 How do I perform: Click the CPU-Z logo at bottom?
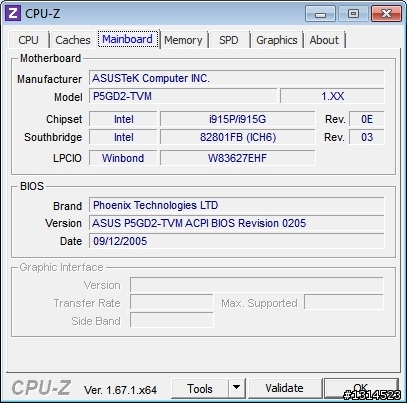coord(41,388)
